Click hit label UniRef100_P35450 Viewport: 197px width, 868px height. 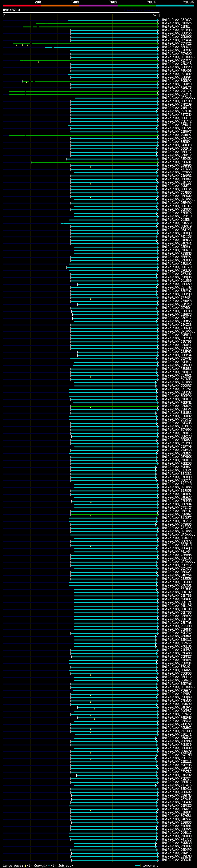coord(176,159)
